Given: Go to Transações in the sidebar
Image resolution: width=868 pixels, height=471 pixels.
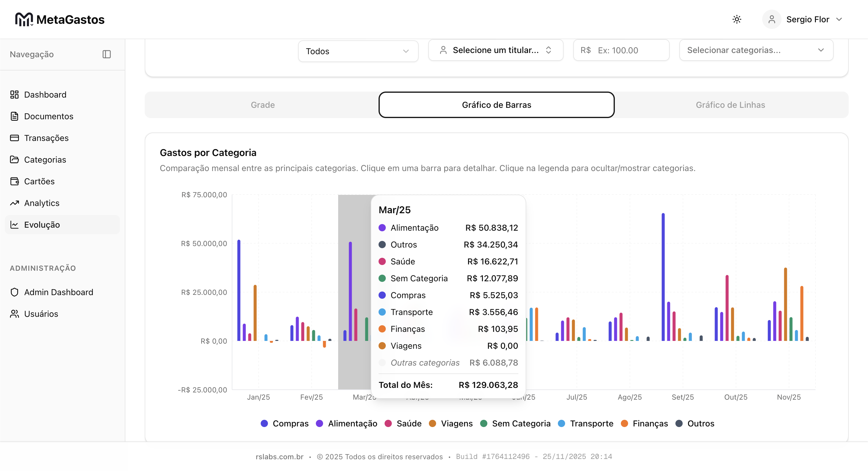Looking at the screenshot, I should [x=46, y=138].
